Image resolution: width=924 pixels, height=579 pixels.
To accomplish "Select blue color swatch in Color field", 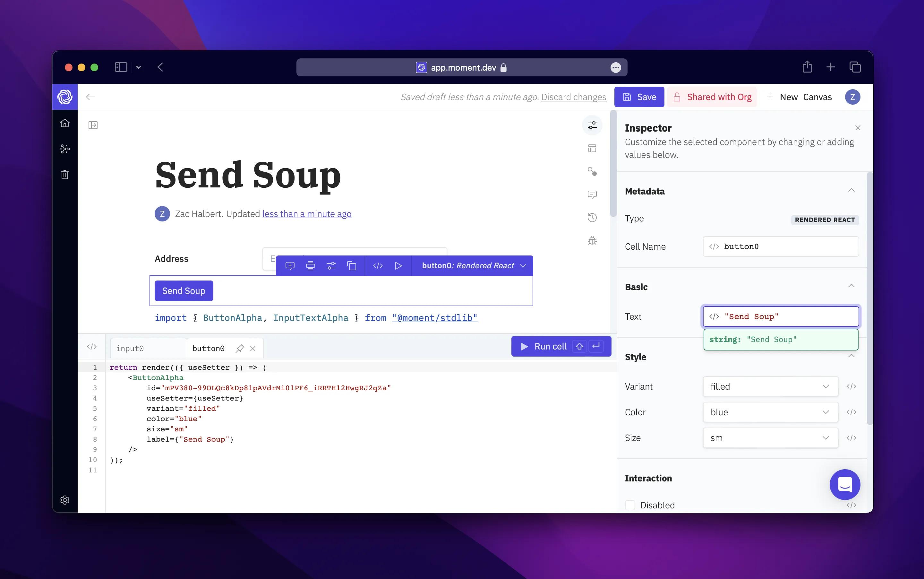I will 769,411.
